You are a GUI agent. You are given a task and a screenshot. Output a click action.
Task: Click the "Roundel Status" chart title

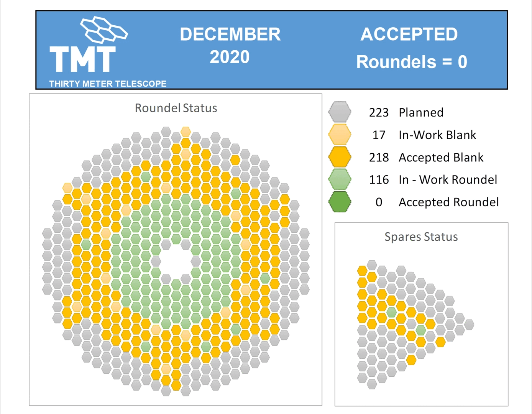(176, 108)
